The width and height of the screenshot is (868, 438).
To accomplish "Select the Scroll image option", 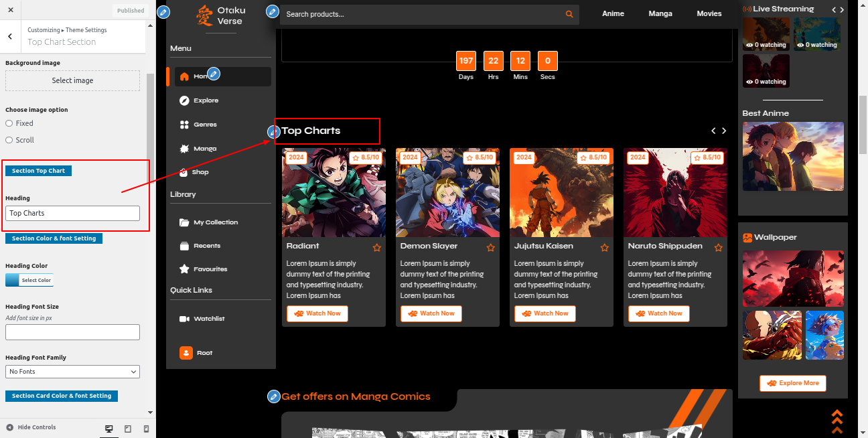I will click(x=9, y=140).
